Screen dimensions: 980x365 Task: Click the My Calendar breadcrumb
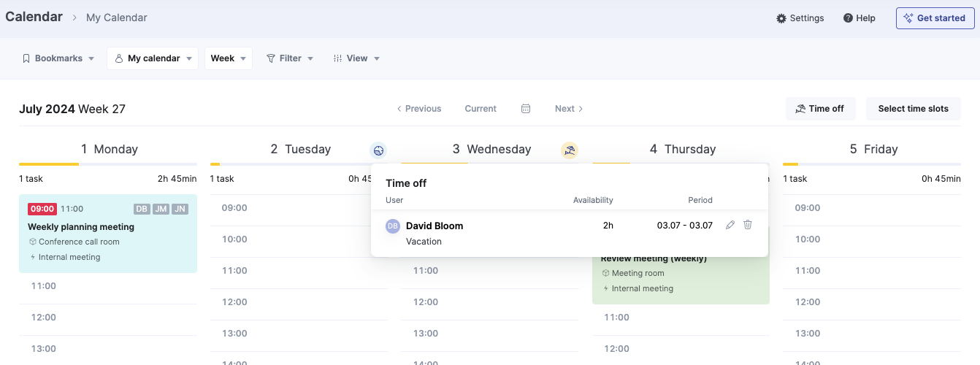coord(117,18)
